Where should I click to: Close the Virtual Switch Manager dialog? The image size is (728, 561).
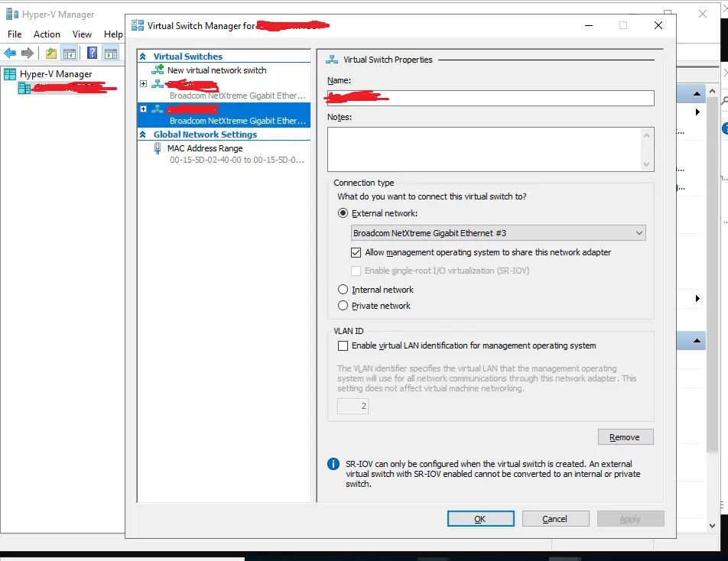[x=658, y=25]
